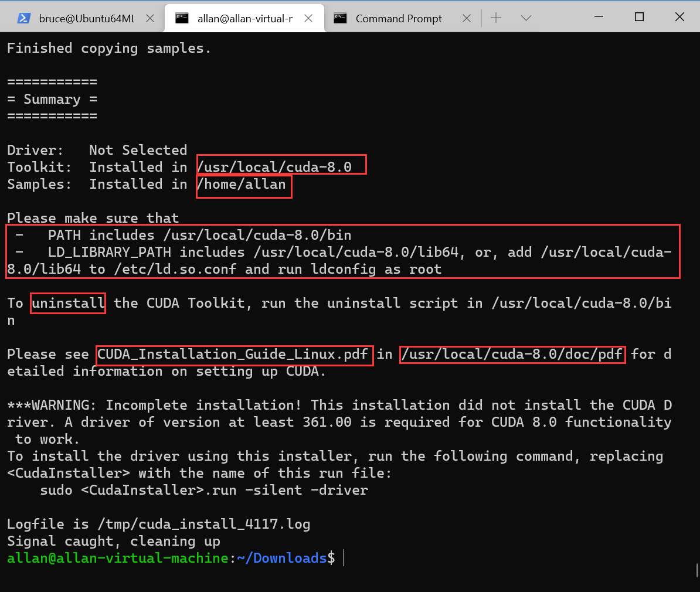Close the Command Prompt tab
The image size is (700, 592).
(x=467, y=18)
